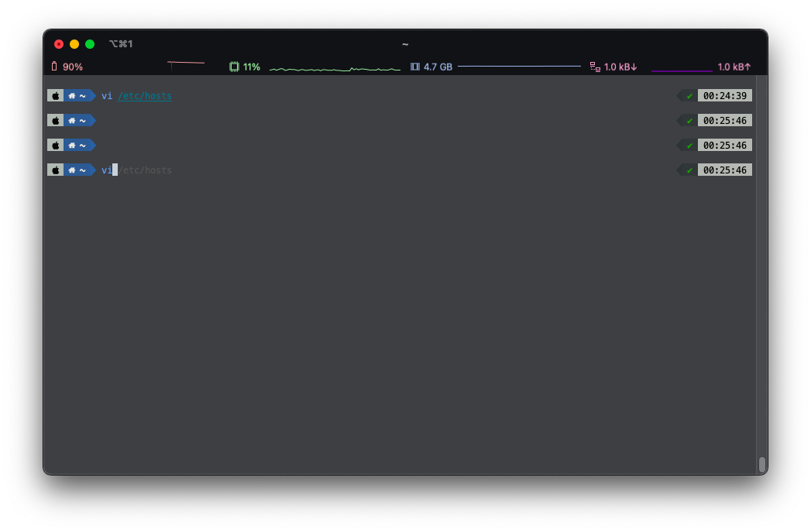Image resolution: width=811 pixels, height=532 pixels.
Task: Select the 11% CPU usage value
Action: pos(252,67)
